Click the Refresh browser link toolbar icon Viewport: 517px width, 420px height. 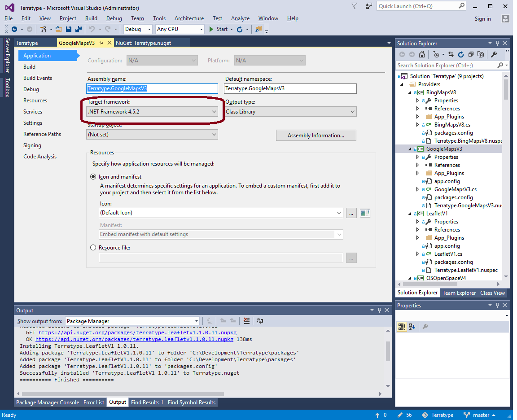click(240, 29)
